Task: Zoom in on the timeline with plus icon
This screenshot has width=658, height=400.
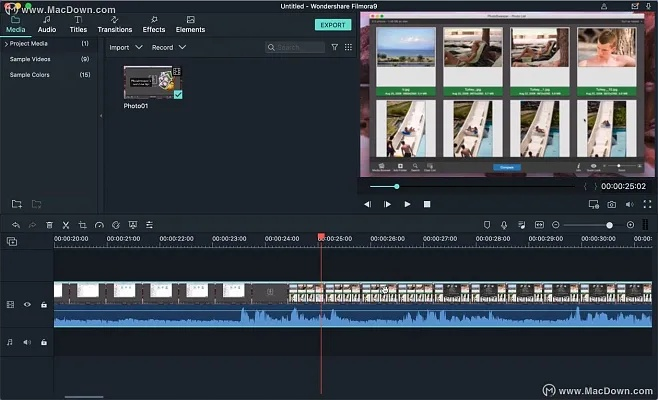Action: 630,225
